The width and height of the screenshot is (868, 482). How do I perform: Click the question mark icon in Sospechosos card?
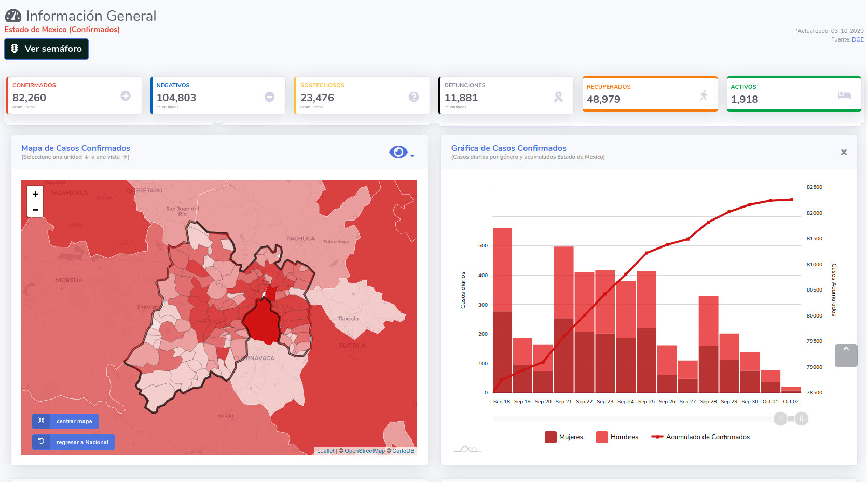pos(414,97)
